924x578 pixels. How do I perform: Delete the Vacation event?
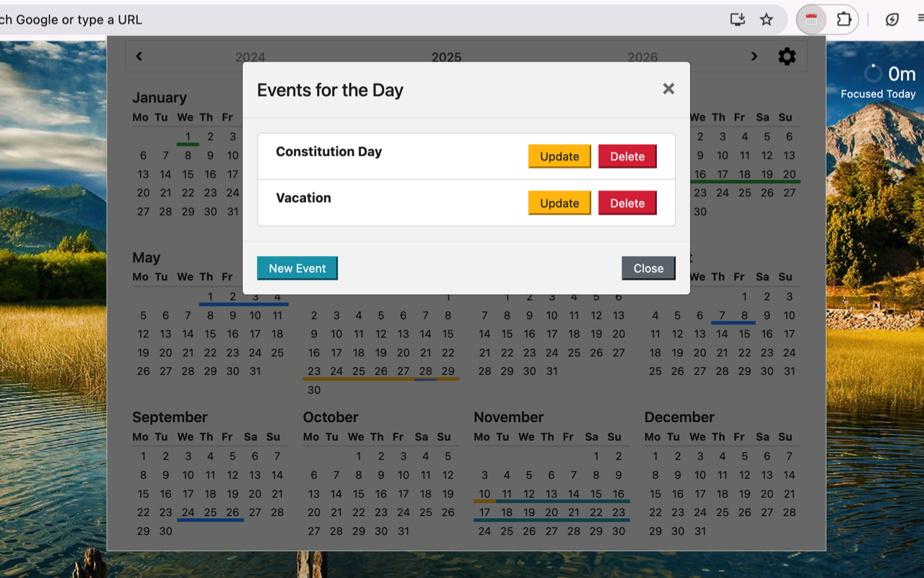point(627,203)
